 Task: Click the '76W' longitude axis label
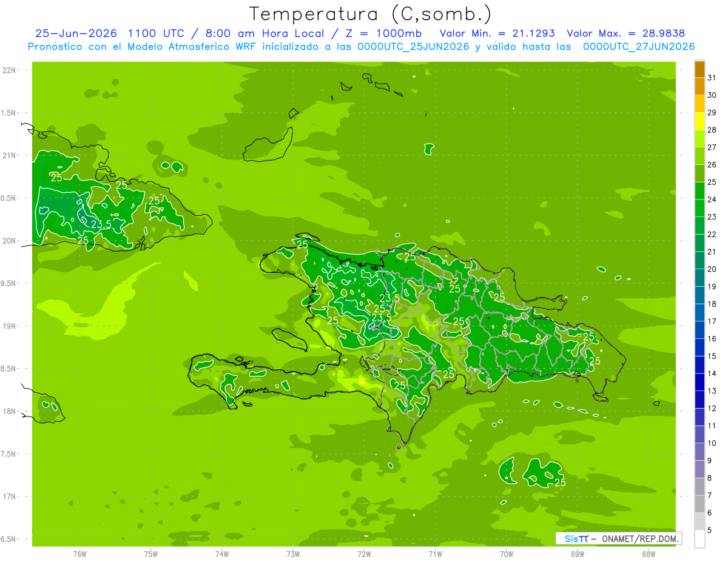(x=79, y=554)
